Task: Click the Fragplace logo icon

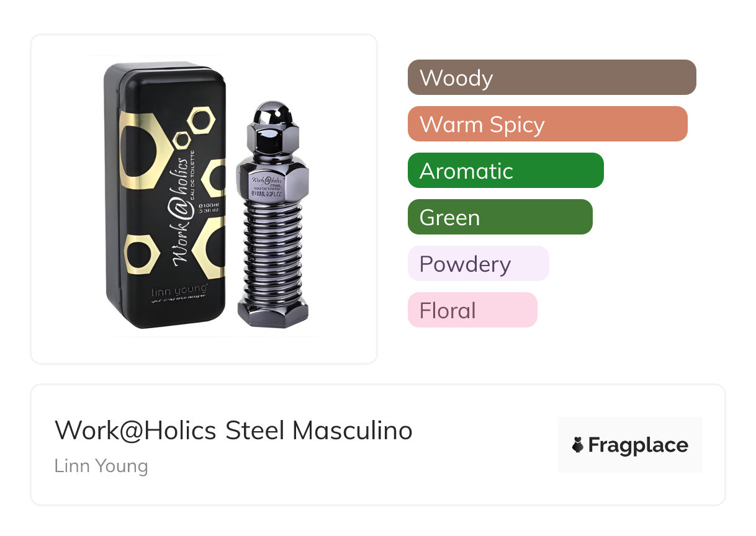Action: pyautogui.click(x=578, y=445)
